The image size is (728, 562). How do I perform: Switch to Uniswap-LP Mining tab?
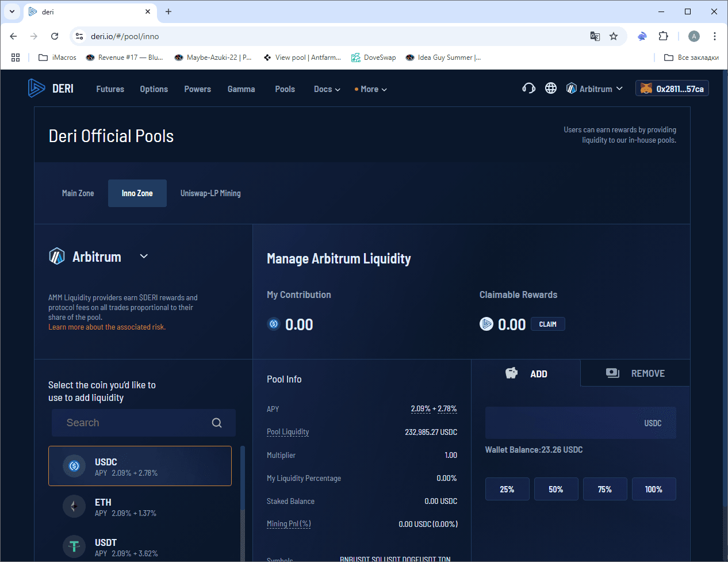click(x=210, y=193)
